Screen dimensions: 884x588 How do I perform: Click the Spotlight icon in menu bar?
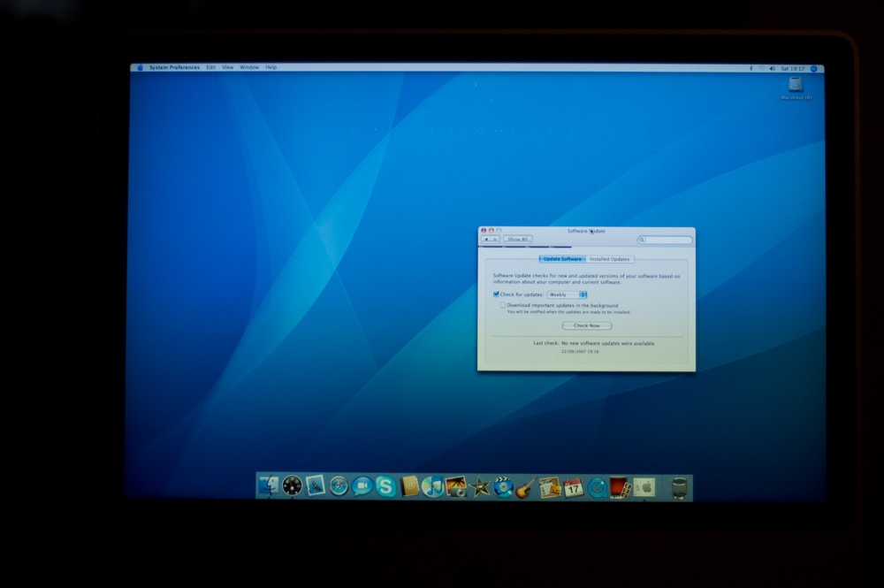pos(813,69)
